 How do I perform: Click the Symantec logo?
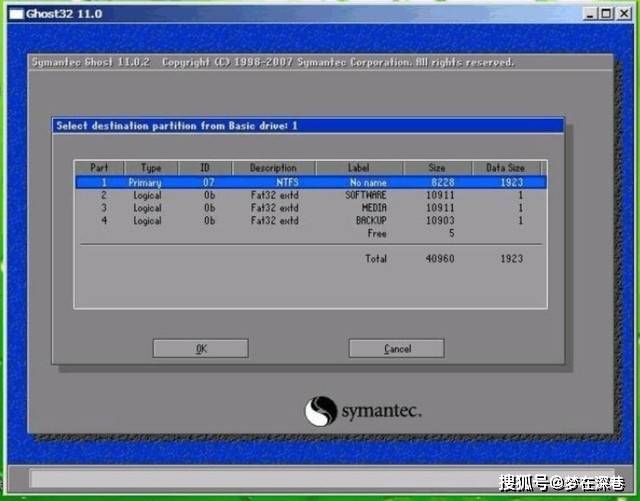point(363,411)
